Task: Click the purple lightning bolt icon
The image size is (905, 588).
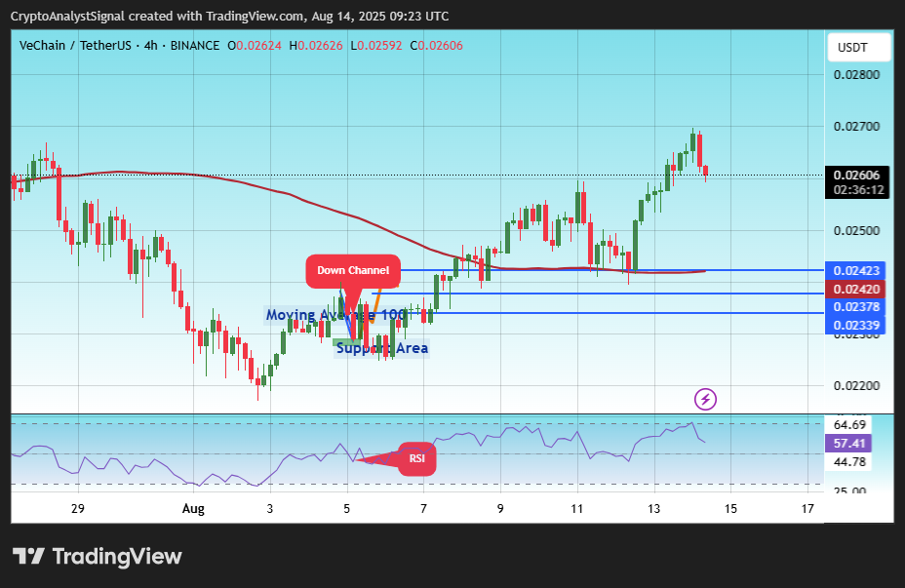Action: 705,399
